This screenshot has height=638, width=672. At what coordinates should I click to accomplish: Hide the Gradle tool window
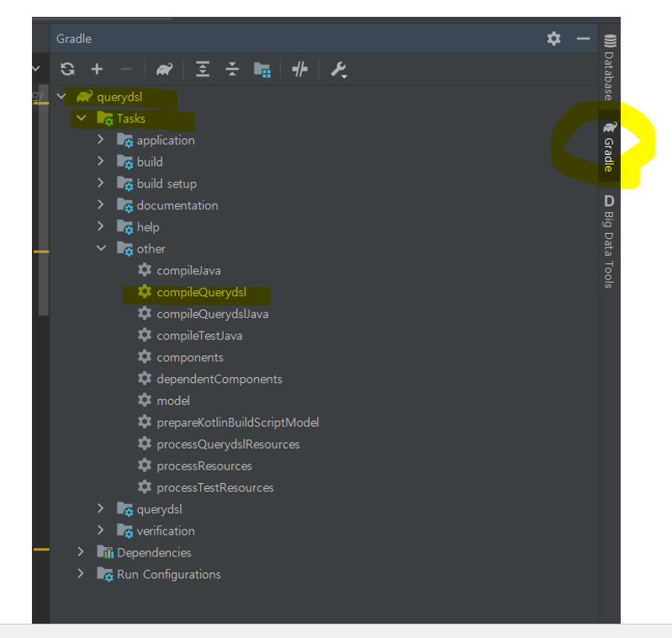[x=583, y=39]
